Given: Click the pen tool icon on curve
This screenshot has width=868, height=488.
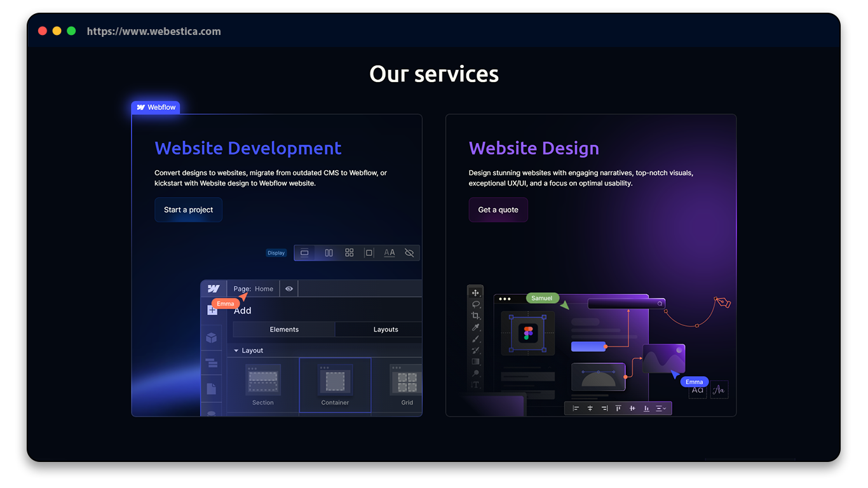Looking at the screenshot, I should (x=722, y=302).
